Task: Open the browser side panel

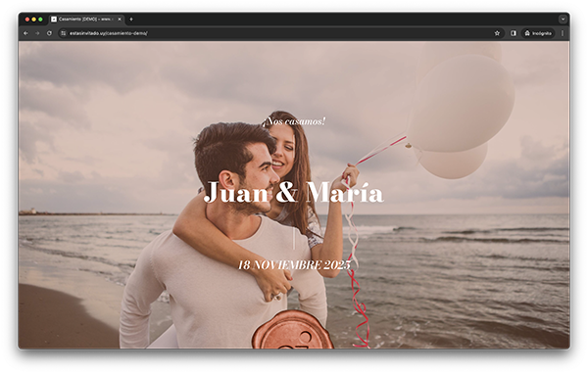Action: 514,33
